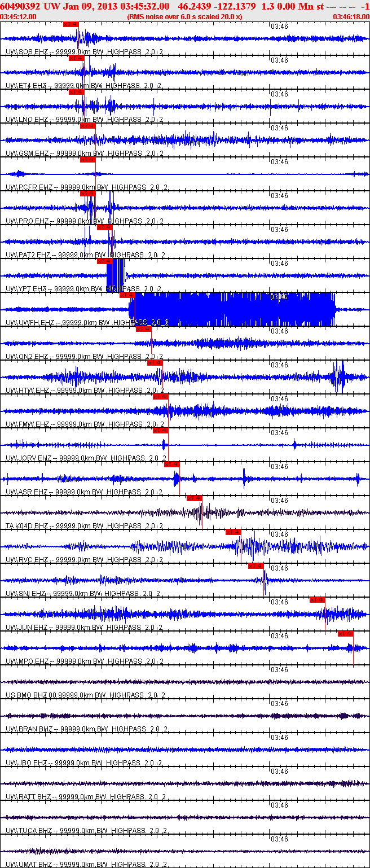370x868 pixels.
Task: Select the red pick flag on UWFH trace
Action: click(x=127, y=295)
